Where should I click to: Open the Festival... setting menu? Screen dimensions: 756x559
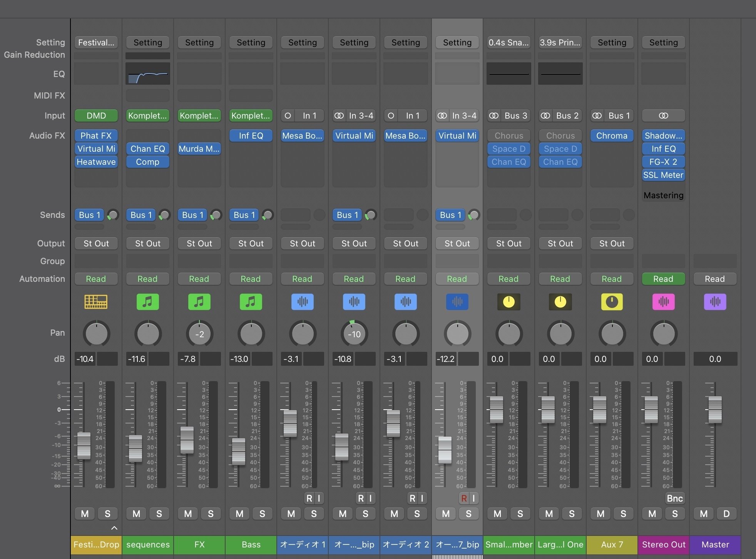click(96, 42)
